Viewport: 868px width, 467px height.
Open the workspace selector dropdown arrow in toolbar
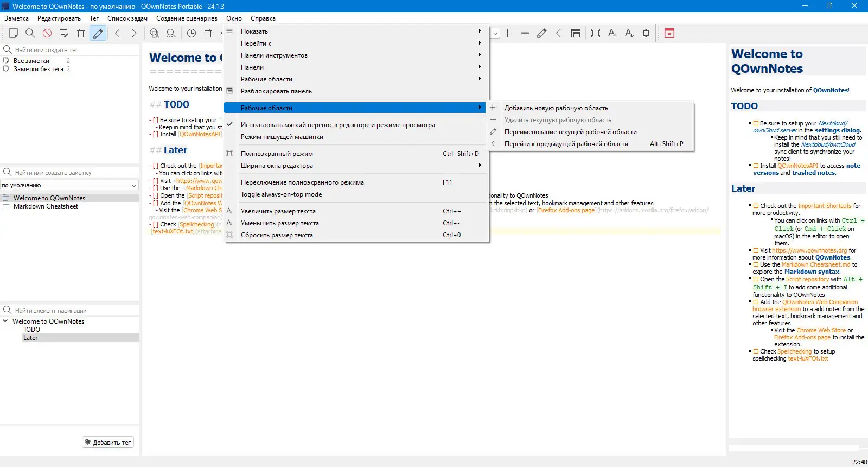(x=495, y=33)
